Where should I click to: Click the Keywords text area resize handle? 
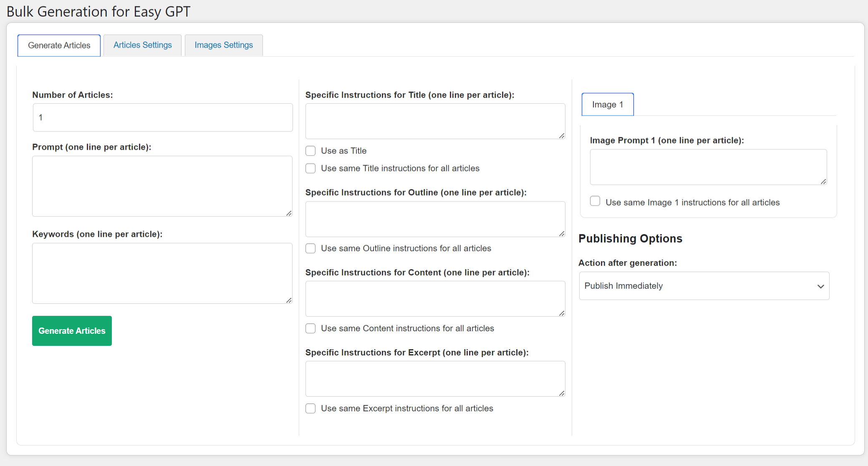[289, 300]
